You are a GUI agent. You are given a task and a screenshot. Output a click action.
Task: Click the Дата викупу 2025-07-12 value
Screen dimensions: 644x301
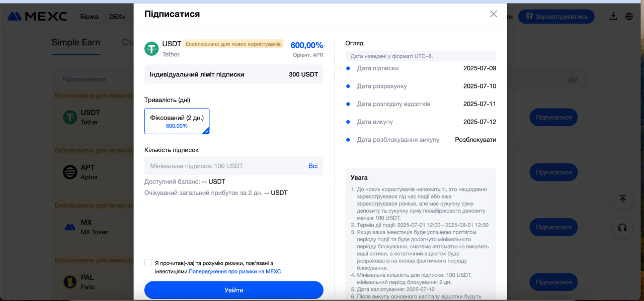click(479, 122)
